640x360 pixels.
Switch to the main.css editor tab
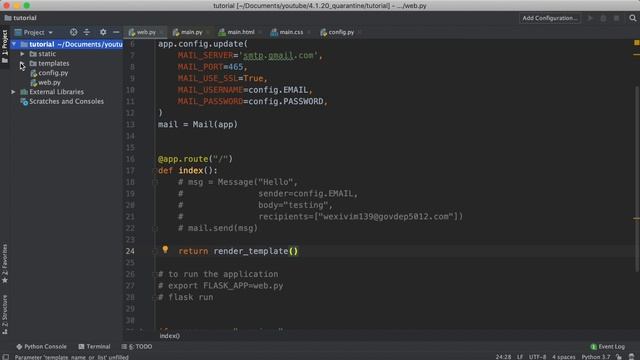coord(291,32)
